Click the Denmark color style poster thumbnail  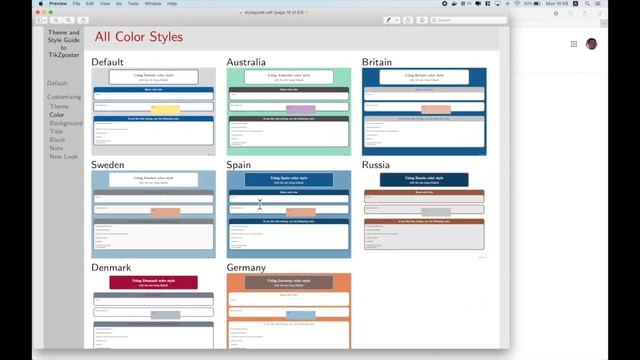pos(153,311)
